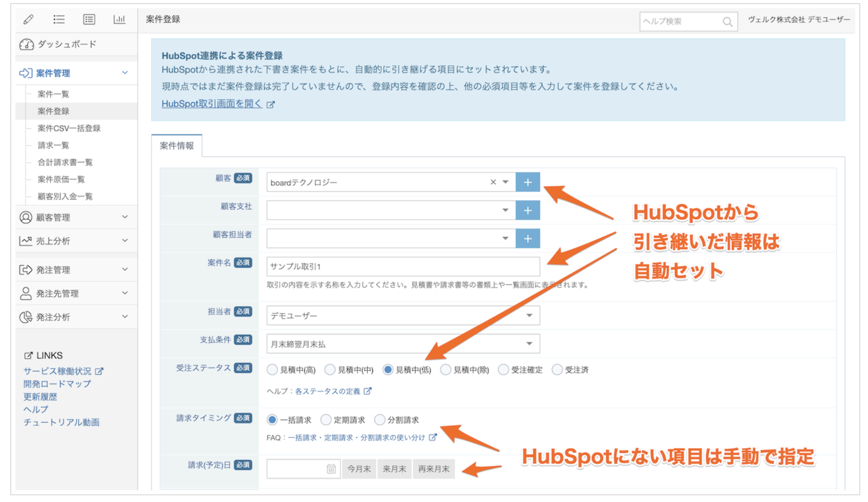Click the plus button beside 顧客 field
This screenshot has width=868, height=502.
(527, 182)
